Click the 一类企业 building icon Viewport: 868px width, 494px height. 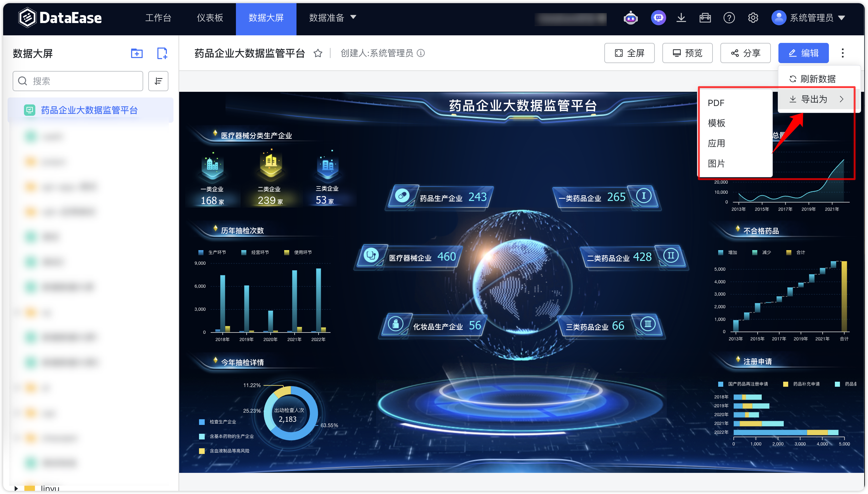212,167
